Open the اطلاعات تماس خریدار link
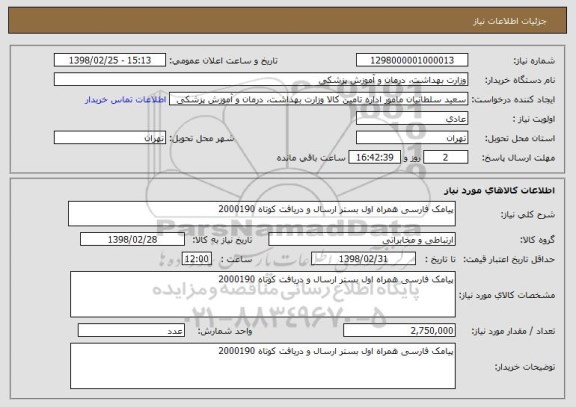This screenshot has height=407, width=576. [126, 100]
